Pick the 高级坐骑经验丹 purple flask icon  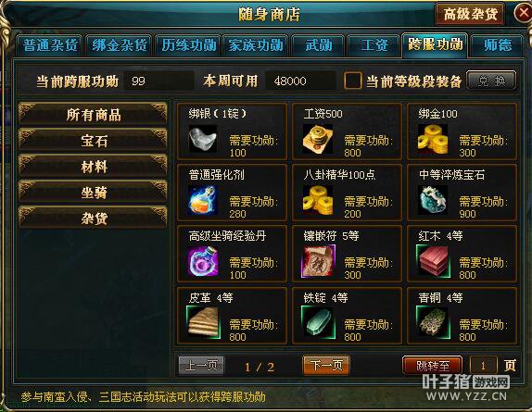[203, 261]
